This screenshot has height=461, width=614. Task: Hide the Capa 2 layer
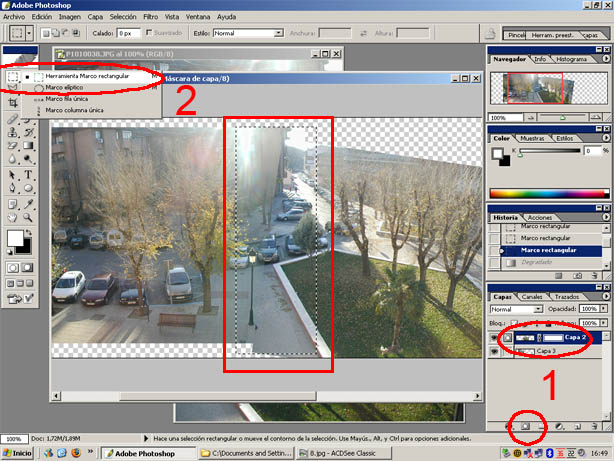[494, 337]
